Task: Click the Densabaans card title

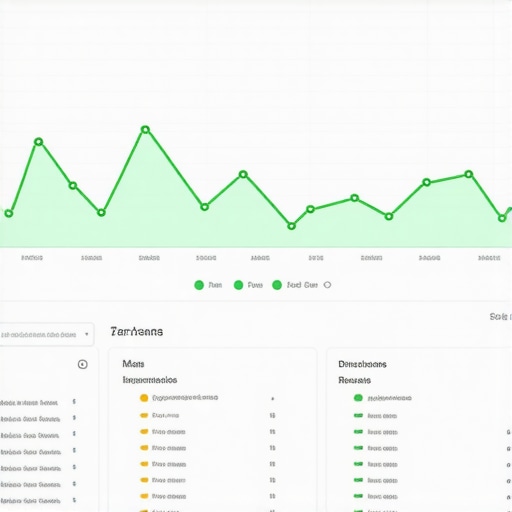Action: 362,364
